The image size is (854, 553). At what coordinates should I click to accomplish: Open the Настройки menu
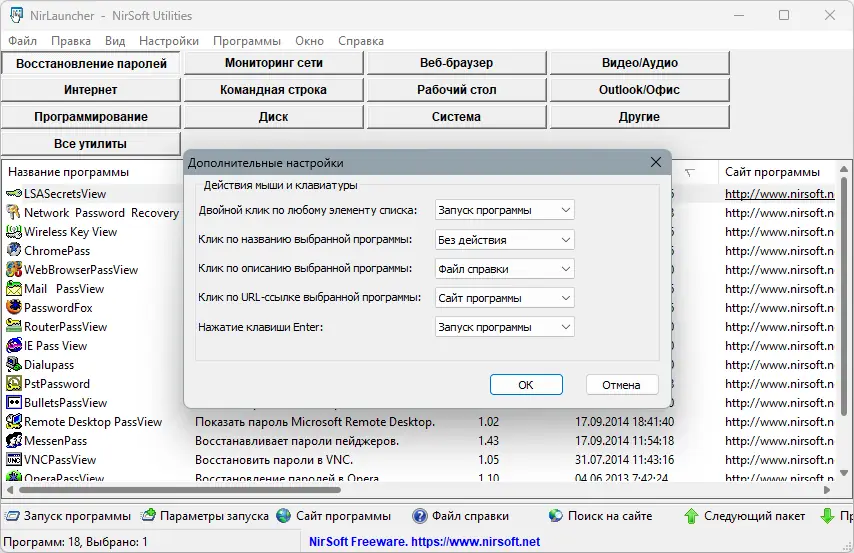(x=169, y=41)
